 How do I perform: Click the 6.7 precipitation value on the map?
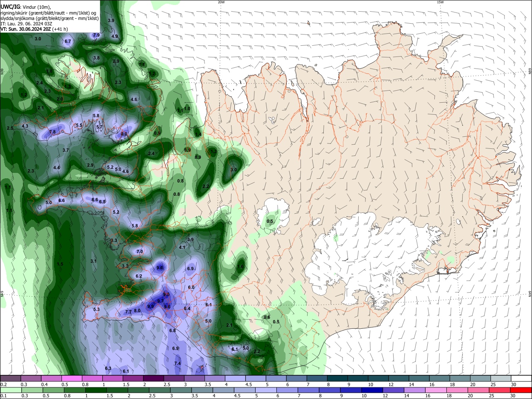[x=68, y=42]
